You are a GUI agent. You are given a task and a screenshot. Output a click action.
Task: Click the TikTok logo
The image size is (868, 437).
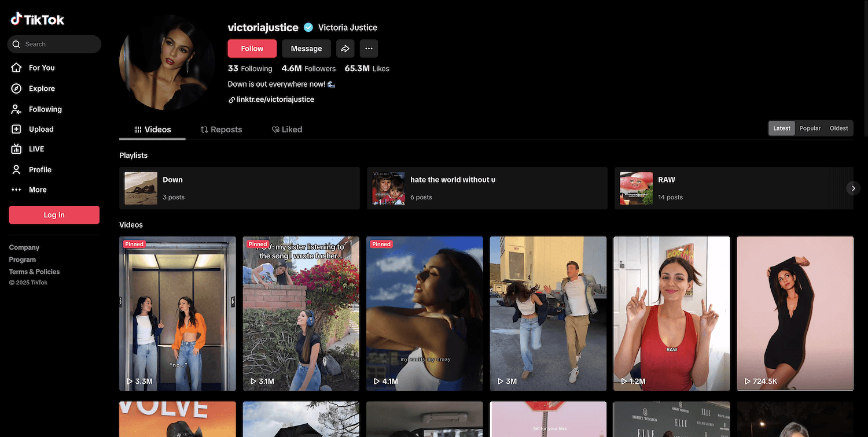tap(38, 20)
